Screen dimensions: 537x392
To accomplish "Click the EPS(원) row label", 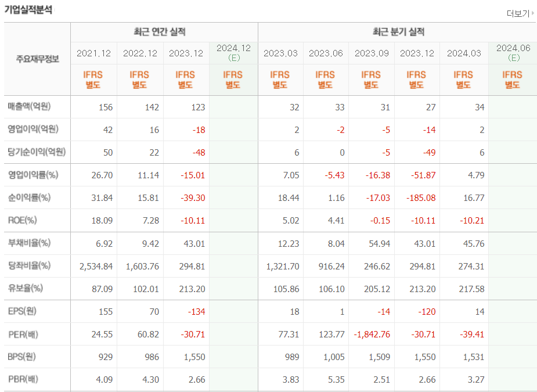I will point(22,311).
